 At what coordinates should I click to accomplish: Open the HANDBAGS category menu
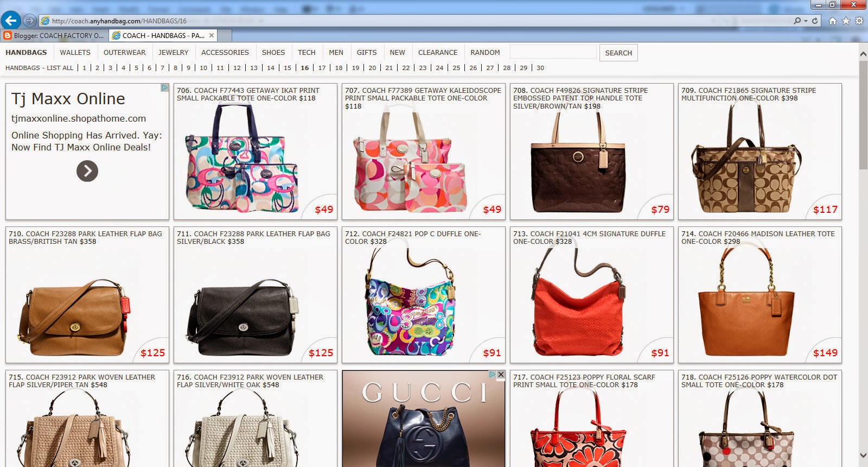tap(26, 52)
